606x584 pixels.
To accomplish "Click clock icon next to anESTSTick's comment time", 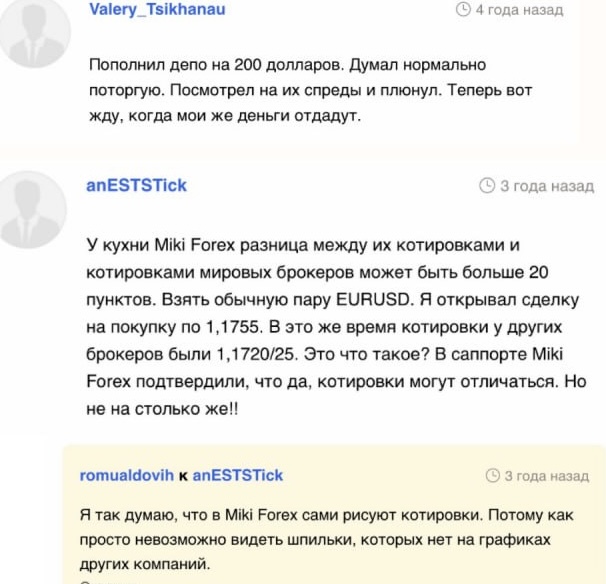I will click(x=487, y=186).
